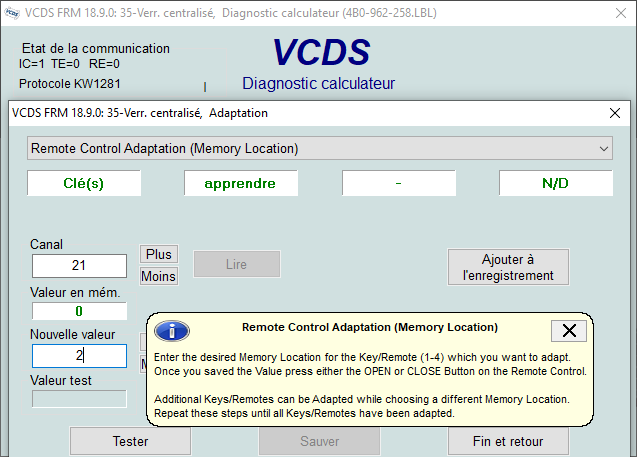Click the large VCDS logo text
The image size is (637, 457).
(321, 52)
